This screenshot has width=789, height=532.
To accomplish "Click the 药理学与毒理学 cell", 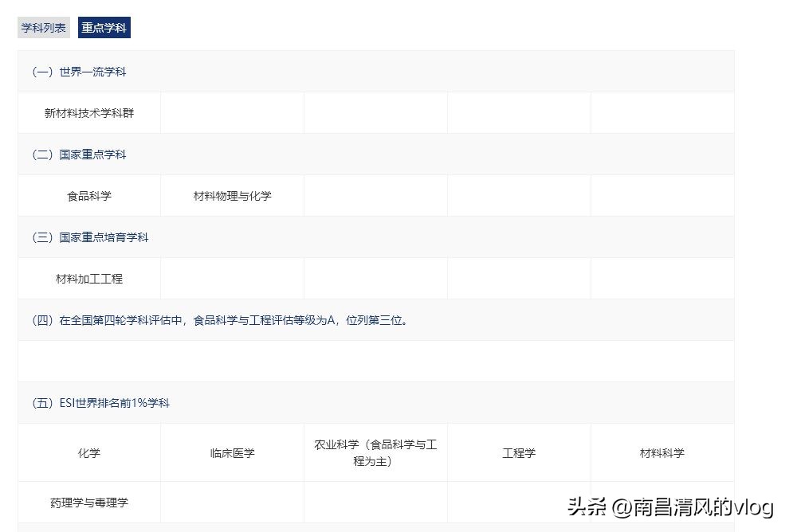I will tap(89, 503).
